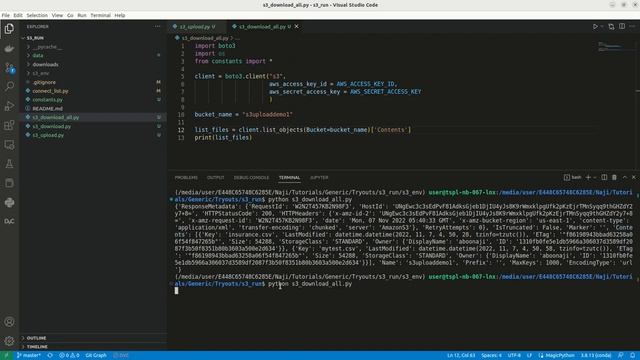Open the Extensions view in activity bar
Screen dimensions: 640x360
click(9, 125)
